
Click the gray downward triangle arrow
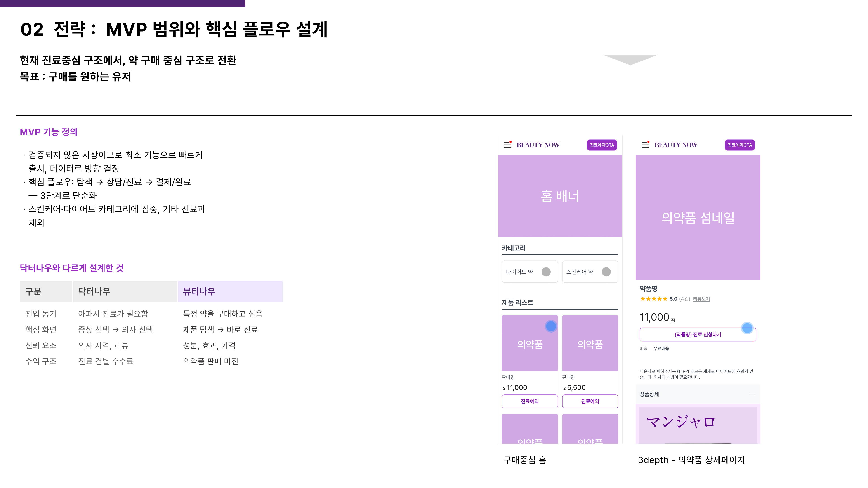(x=630, y=60)
